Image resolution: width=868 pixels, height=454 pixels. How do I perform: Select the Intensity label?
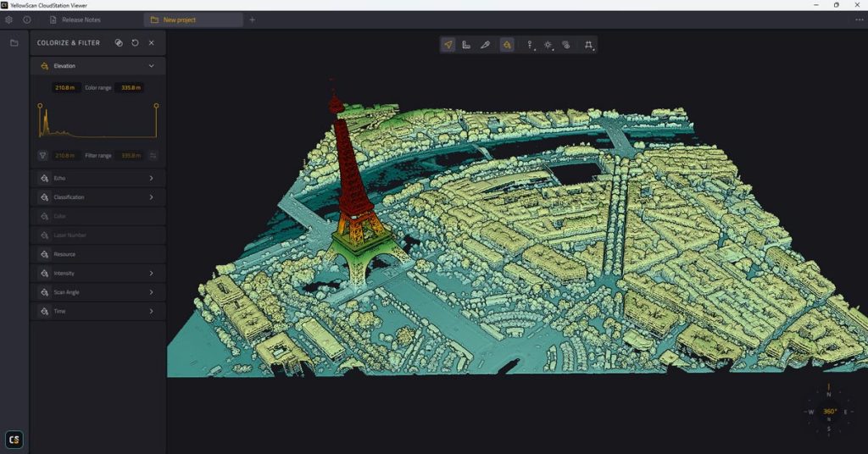pos(64,274)
